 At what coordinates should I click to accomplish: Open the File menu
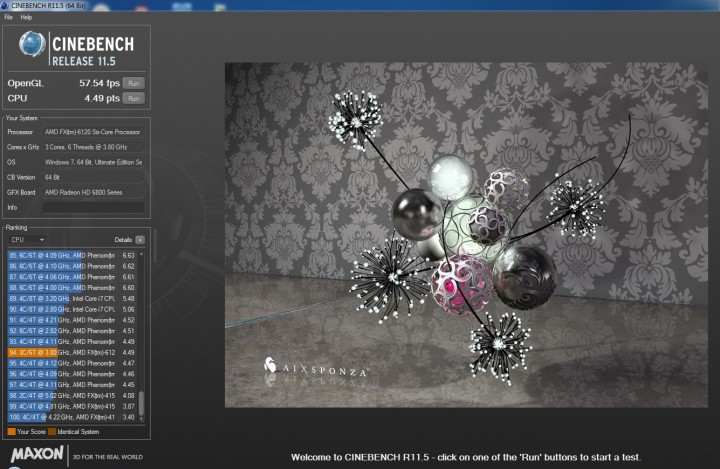tap(8, 17)
